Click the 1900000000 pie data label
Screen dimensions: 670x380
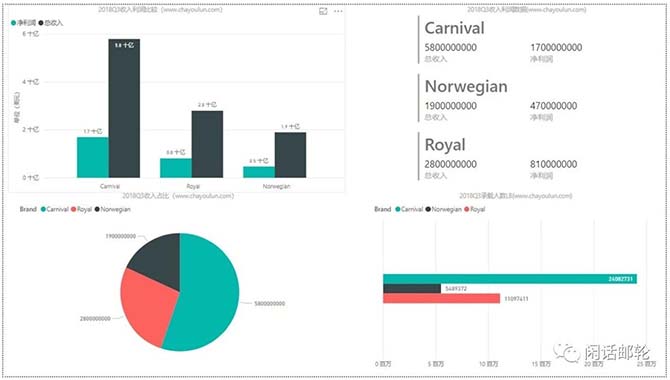click(x=120, y=236)
